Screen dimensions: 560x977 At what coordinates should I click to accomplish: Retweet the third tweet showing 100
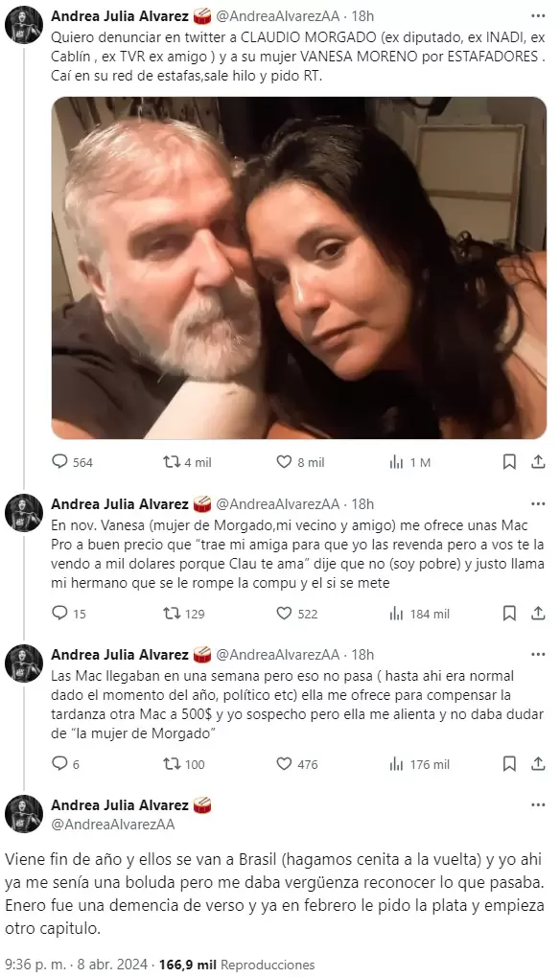point(184,764)
